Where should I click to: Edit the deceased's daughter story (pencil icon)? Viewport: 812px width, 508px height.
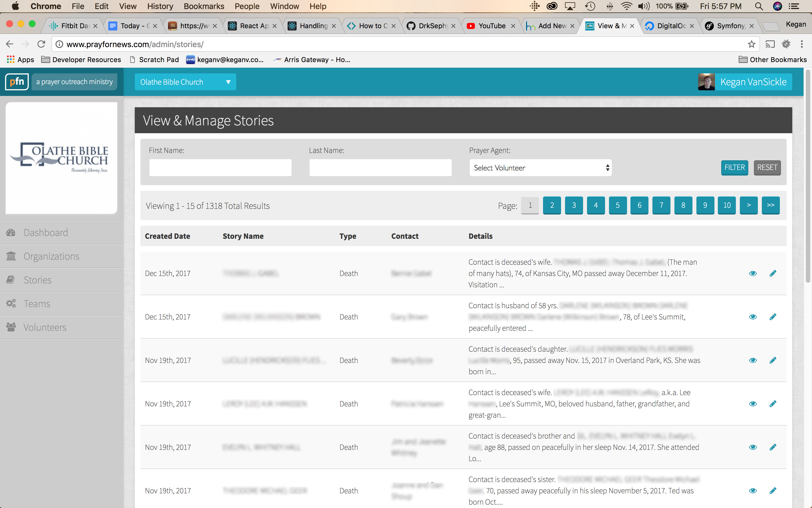[773, 360]
